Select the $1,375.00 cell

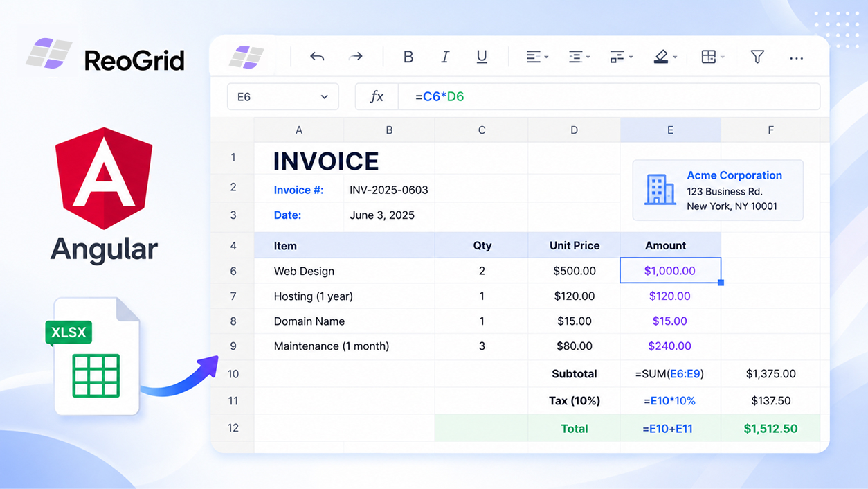770,373
